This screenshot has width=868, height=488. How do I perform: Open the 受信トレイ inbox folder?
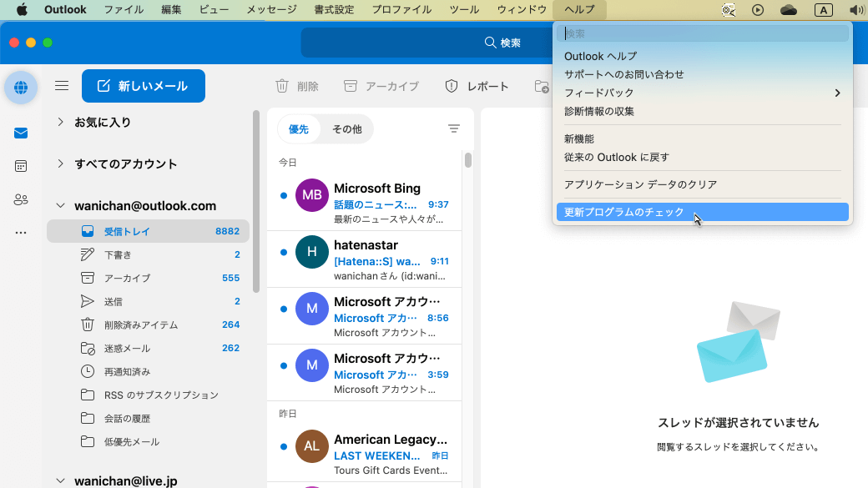[x=148, y=231]
